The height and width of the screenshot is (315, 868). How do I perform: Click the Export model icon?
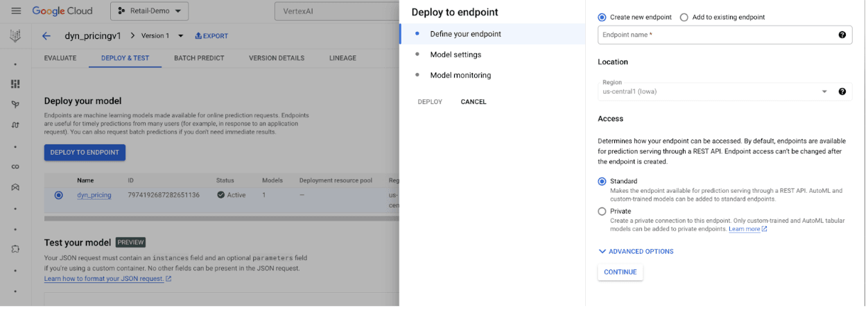coord(199,36)
